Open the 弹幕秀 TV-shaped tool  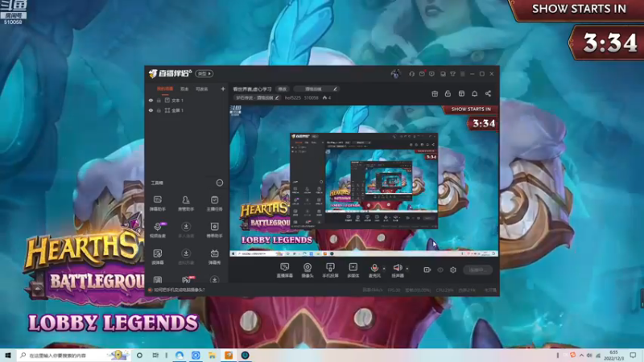click(x=214, y=257)
